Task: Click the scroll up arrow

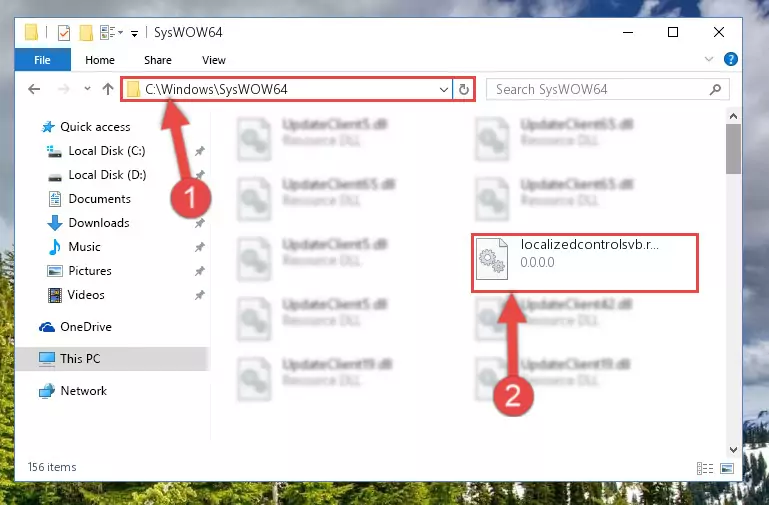Action: coord(733,116)
